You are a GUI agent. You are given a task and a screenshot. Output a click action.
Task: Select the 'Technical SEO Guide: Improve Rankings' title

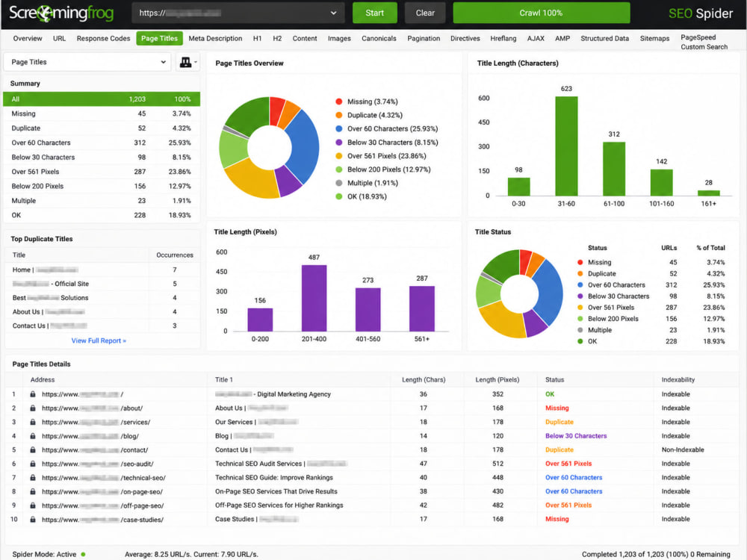pos(274,478)
